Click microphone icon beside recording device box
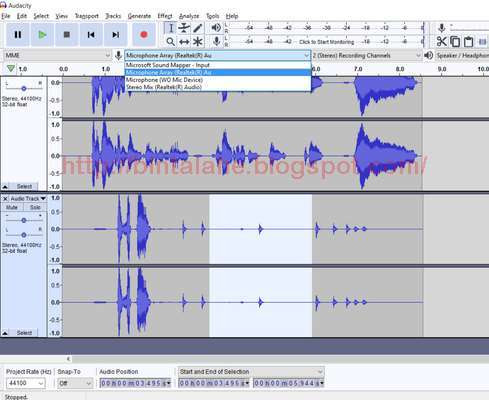The width and height of the screenshot is (489, 400). pos(118,55)
